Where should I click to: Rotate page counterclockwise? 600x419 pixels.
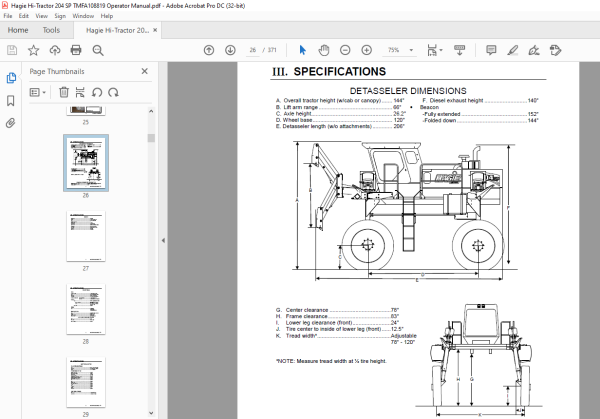pos(97,92)
